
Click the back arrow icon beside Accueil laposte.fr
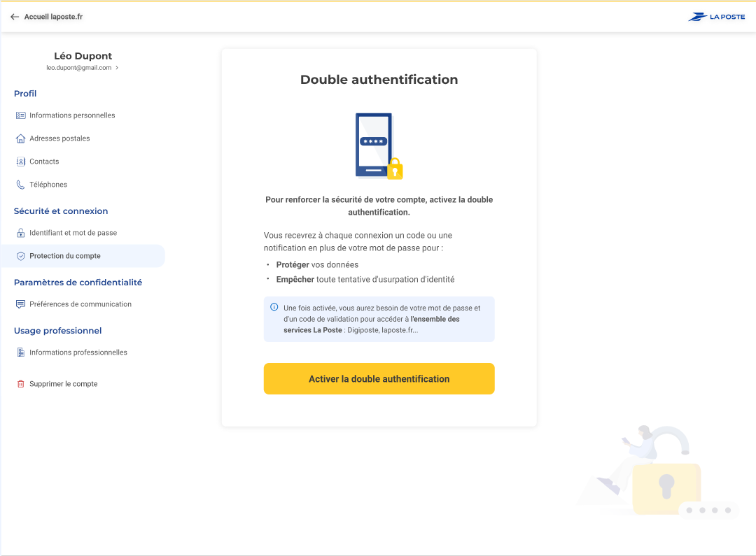click(x=15, y=17)
